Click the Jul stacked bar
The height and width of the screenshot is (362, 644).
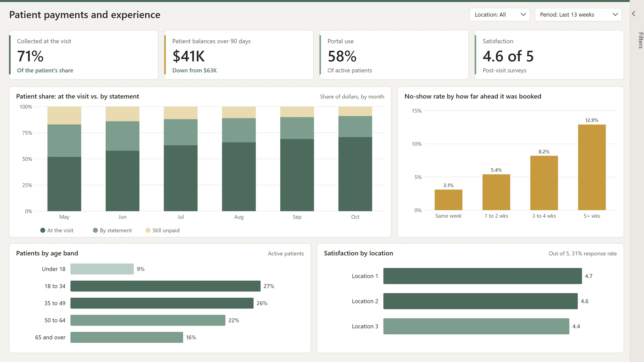(181, 159)
